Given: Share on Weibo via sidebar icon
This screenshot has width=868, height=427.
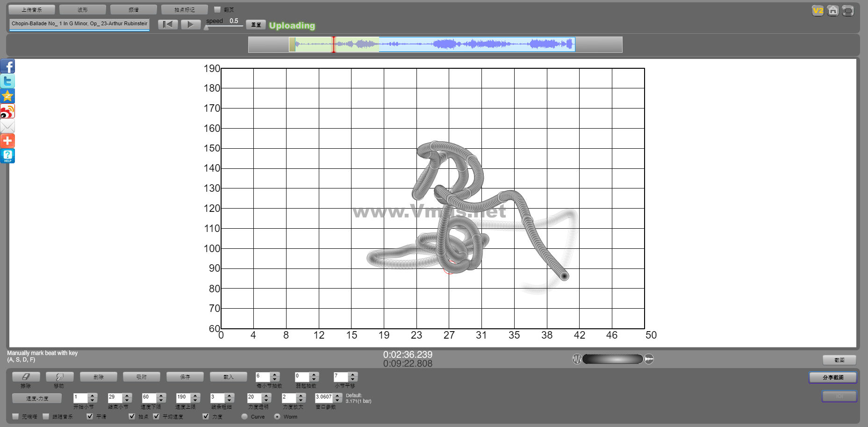Looking at the screenshot, I should tap(7, 111).
